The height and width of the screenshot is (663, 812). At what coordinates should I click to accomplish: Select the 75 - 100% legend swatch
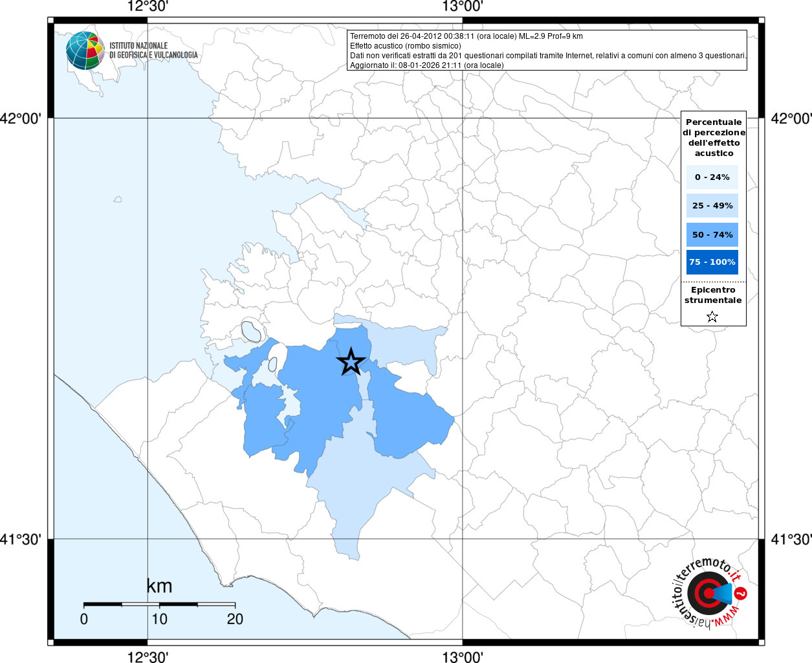712,262
